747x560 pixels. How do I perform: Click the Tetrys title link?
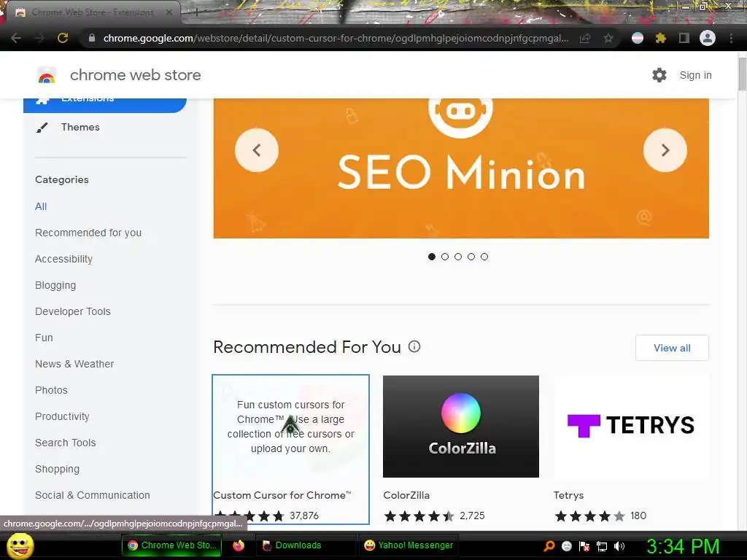(568, 495)
